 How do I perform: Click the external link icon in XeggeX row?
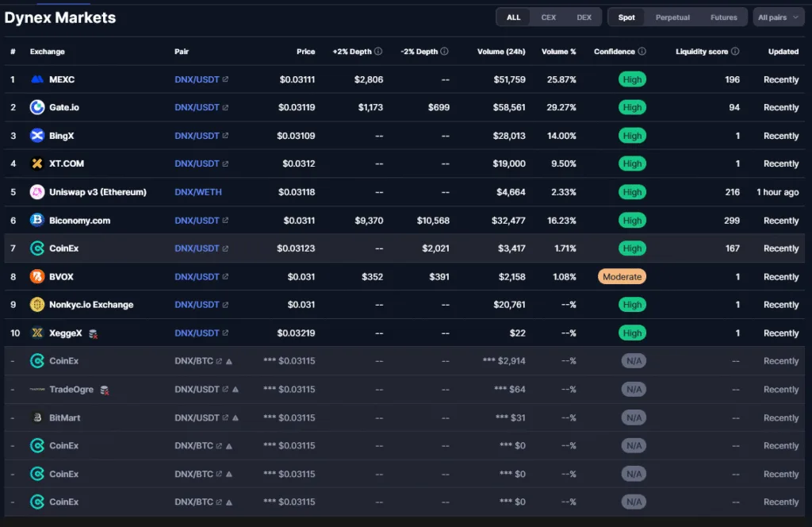click(225, 333)
